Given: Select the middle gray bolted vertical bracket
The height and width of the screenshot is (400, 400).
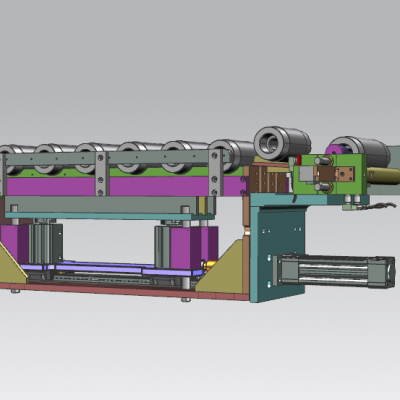Looking at the screenshot, I should coord(101,174).
